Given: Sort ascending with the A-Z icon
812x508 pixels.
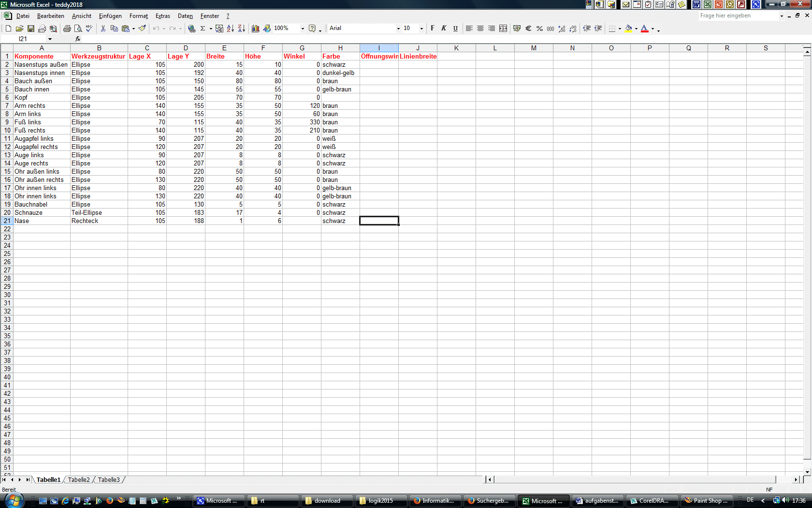Looking at the screenshot, I should coord(231,29).
